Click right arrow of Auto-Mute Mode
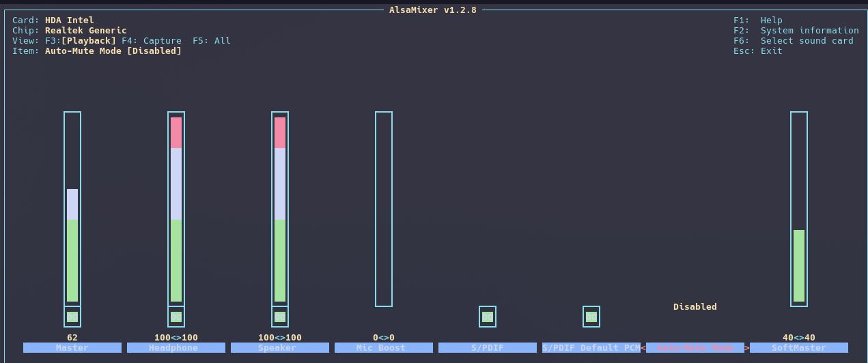The height and width of the screenshot is (363, 868). click(x=747, y=348)
